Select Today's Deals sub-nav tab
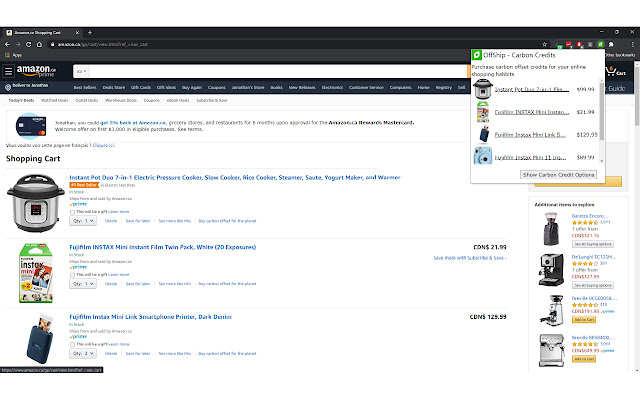640x400 pixels. pos(21,100)
